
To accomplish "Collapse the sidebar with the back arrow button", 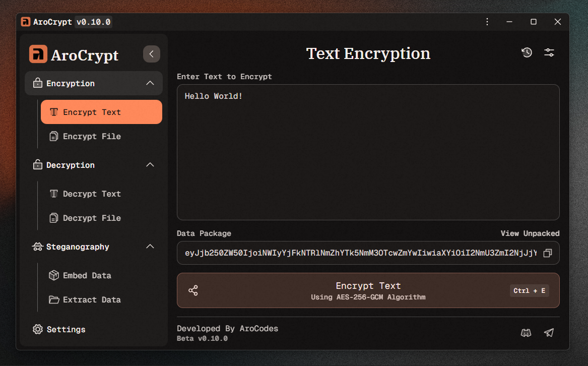I will (x=152, y=54).
